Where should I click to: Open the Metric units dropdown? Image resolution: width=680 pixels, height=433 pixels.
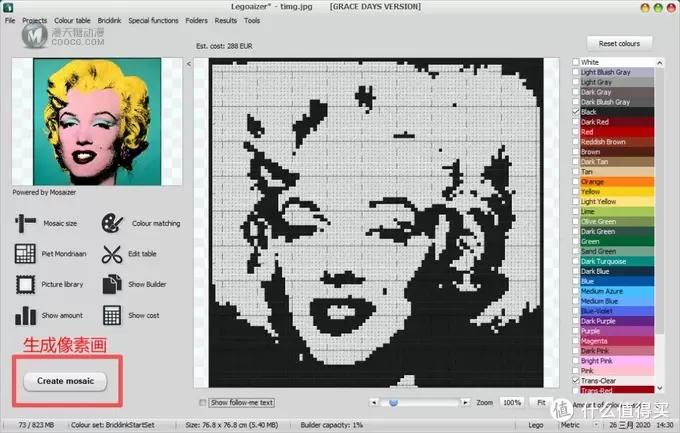tap(596, 425)
